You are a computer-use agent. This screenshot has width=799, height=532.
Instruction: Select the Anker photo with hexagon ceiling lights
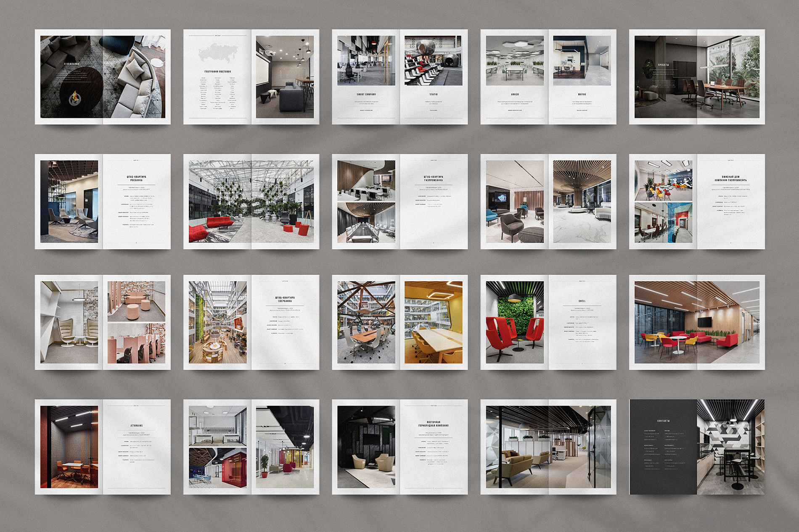(x=515, y=61)
